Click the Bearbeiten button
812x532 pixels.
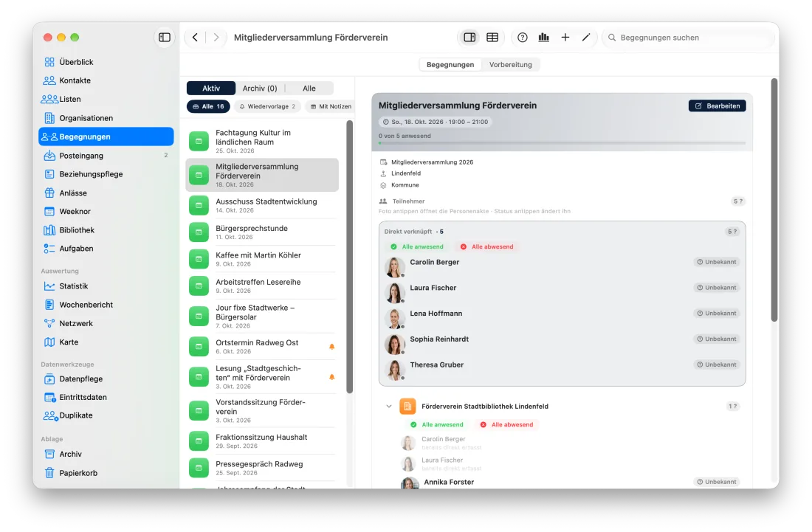point(717,106)
